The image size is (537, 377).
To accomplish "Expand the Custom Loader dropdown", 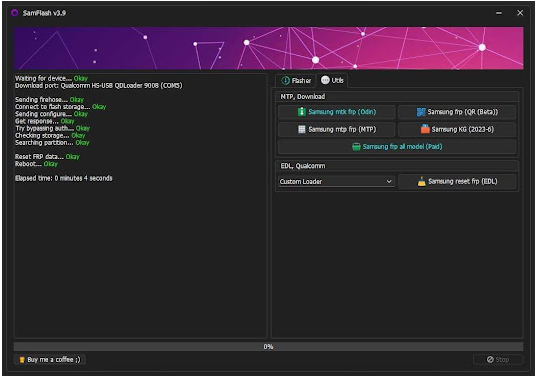I will 336,181.
